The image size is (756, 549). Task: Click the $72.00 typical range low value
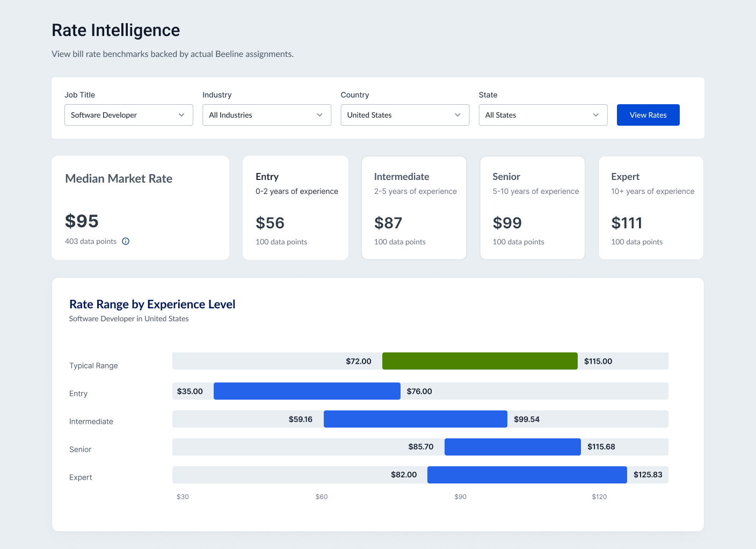click(359, 361)
